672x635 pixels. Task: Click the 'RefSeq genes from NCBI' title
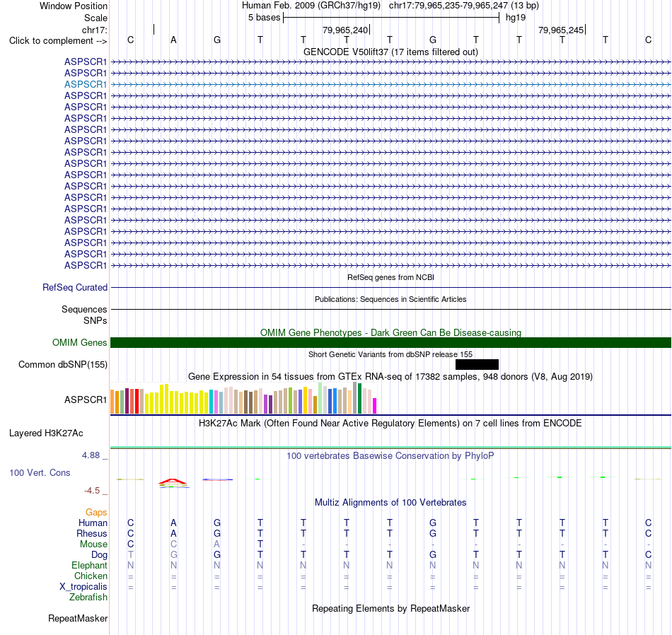[390, 277]
